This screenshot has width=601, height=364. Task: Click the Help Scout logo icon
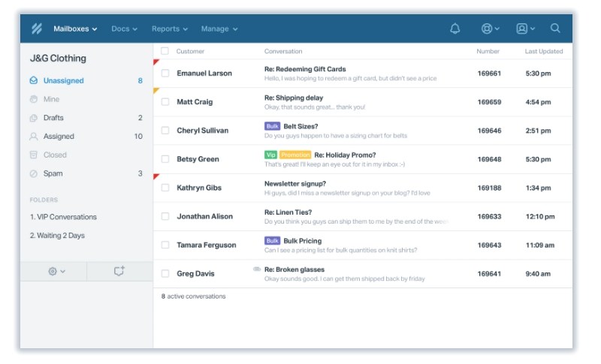point(37,29)
